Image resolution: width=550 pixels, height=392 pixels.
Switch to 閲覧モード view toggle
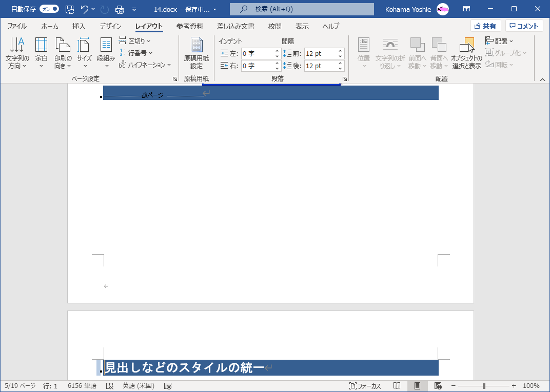[x=397, y=385]
